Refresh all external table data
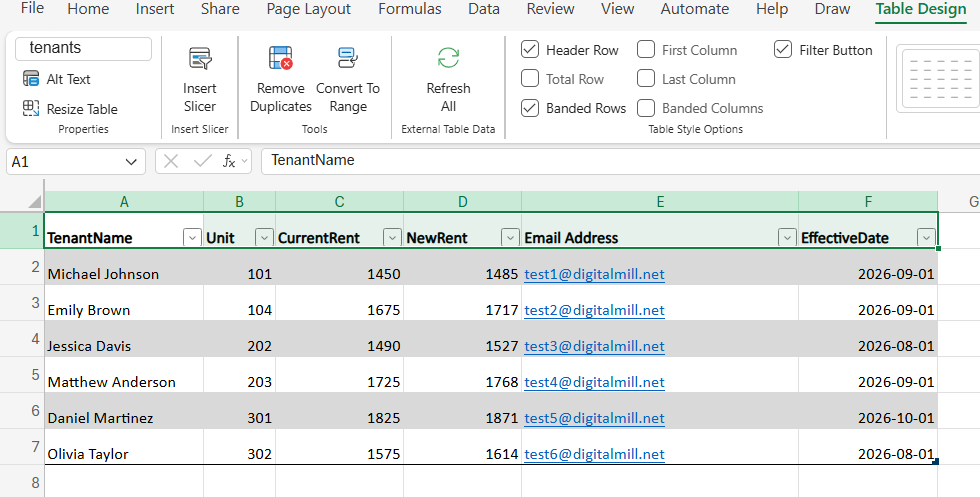Viewport: 980px width, 497px height. coord(448,80)
